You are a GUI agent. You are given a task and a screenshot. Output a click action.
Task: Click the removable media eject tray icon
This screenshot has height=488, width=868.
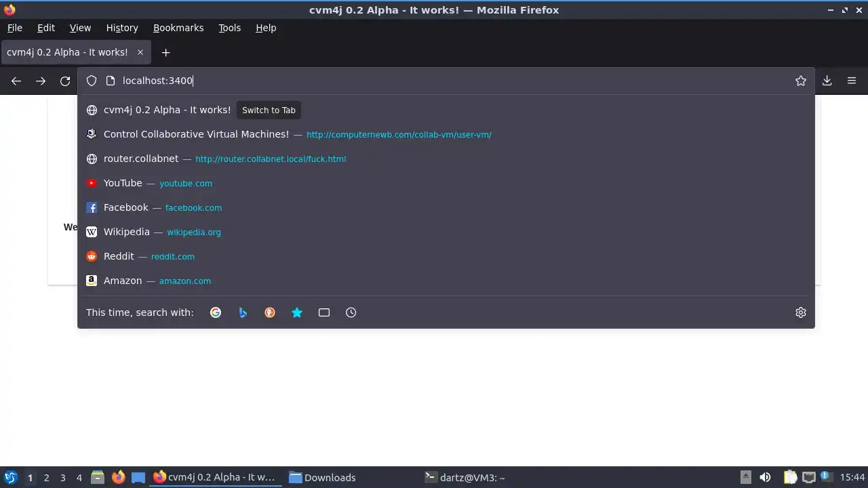coord(745,477)
